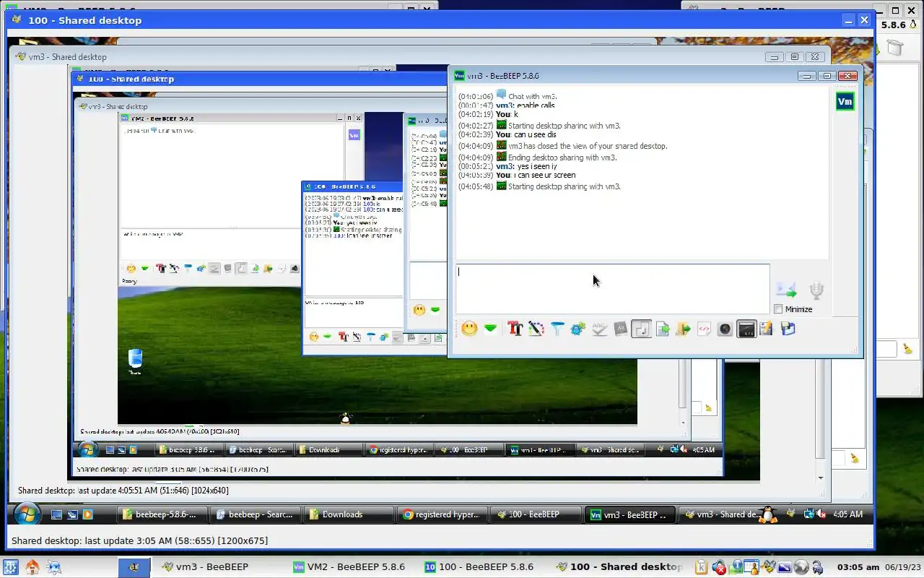
Task: Open Downloads from the inner taskbar
Action: [x=348, y=514]
